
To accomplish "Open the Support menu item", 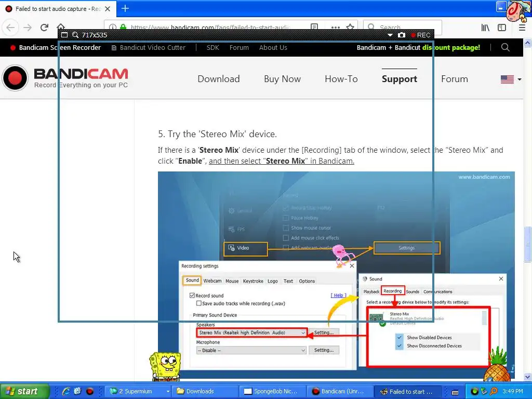I will (400, 79).
